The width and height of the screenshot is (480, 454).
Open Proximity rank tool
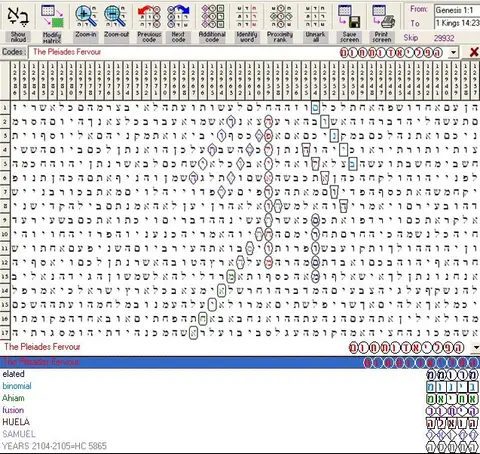tap(280, 16)
